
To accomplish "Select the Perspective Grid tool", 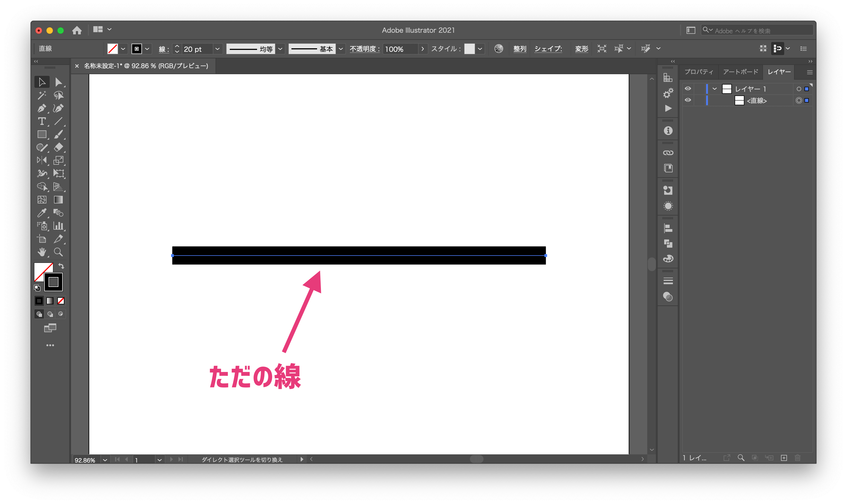I will [x=58, y=187].
